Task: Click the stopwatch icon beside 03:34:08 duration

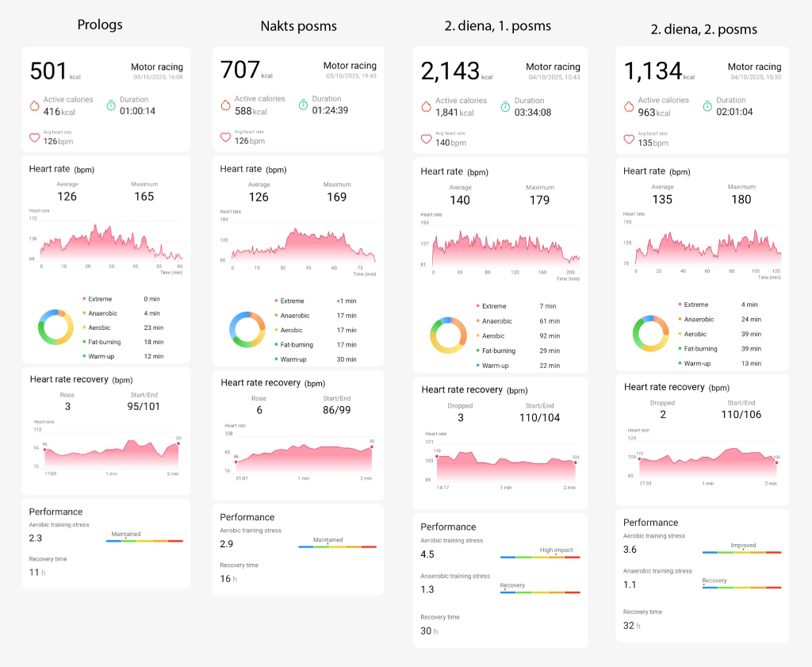Action: (507, 106)
